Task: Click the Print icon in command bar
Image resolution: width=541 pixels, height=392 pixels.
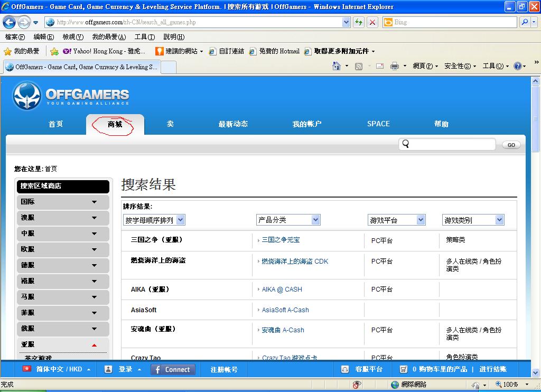Action: click(x=394, y=66)
